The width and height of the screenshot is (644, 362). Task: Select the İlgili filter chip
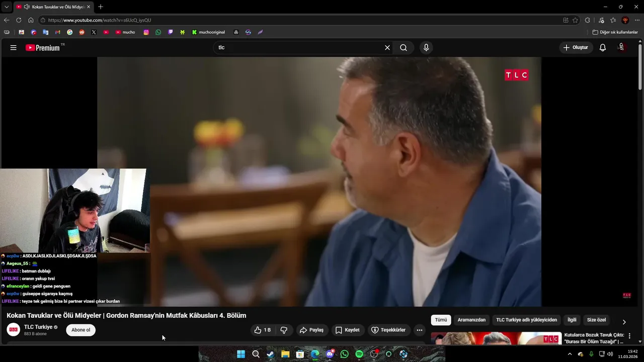[x=572, y=320]
